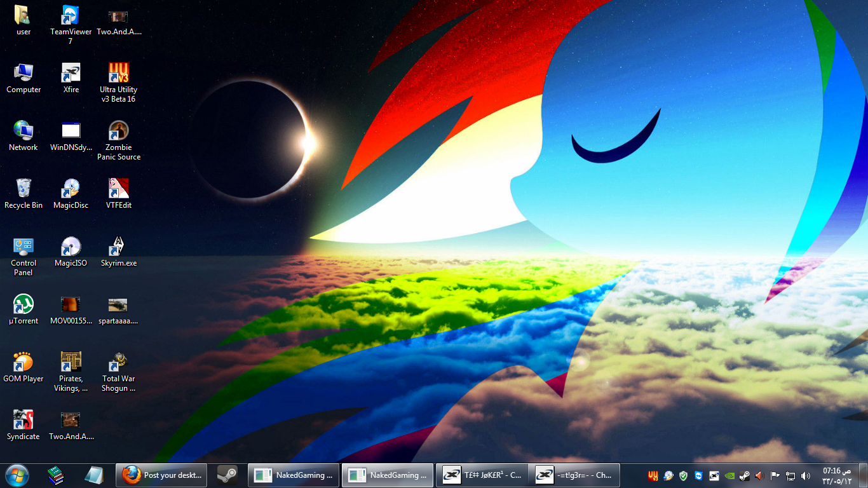Select the Computer desktop icon
The image size is (868, 488).
(24, 78)
